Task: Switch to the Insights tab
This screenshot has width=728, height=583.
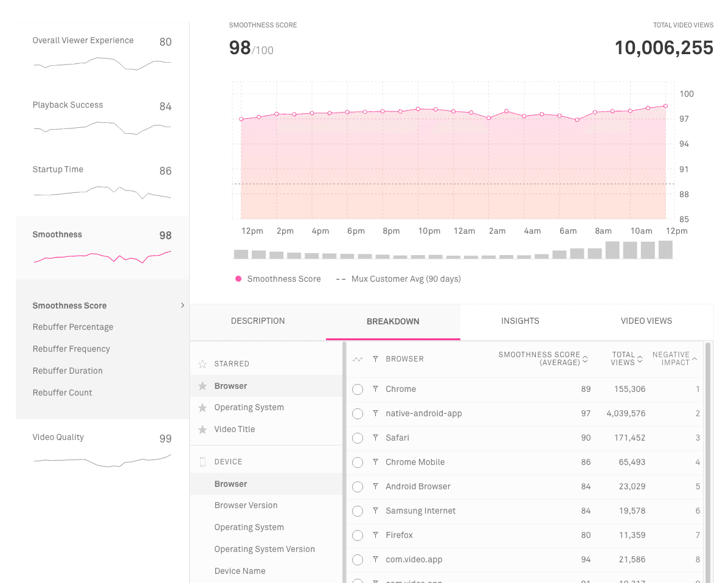Action: 520,321
